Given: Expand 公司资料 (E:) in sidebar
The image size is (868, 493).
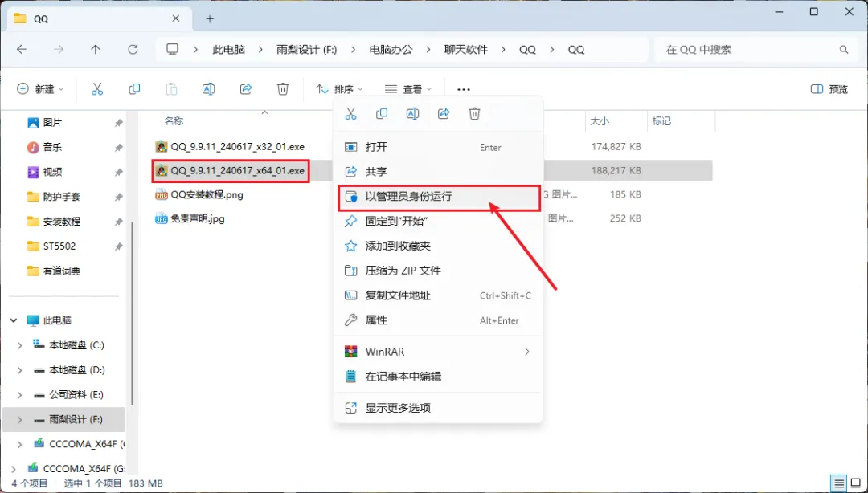Looking at the screenshot, I should tap(19, 395).
